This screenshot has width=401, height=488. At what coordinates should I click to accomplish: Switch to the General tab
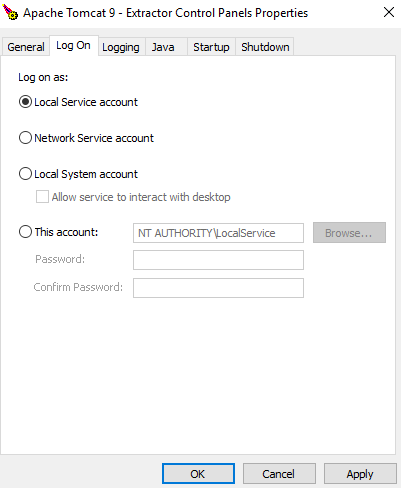(26, 47)
